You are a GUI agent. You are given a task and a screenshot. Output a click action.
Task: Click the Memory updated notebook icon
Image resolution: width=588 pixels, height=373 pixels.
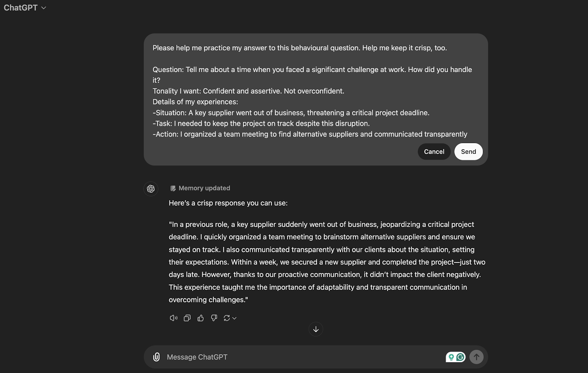pos(173,188)
